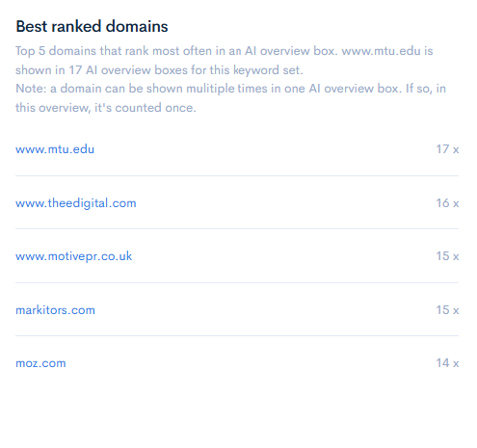Click the Best ranked domains heading
Screen dimensions: 477x448
pos(92,26)
